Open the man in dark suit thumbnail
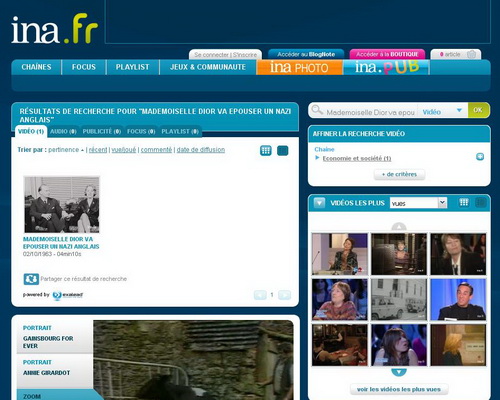Image resolution: width=500 pixels, height=400 pixels. point(458,299)
